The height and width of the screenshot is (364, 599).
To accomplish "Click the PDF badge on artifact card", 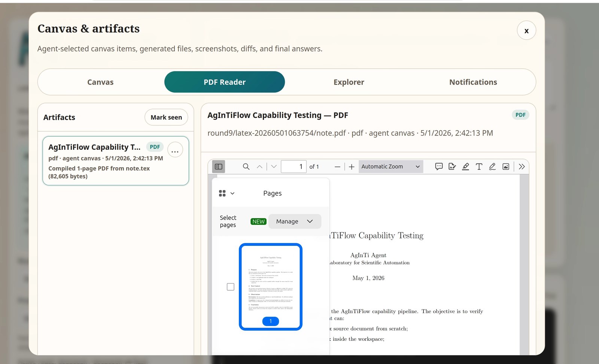I will pos(155,147).
